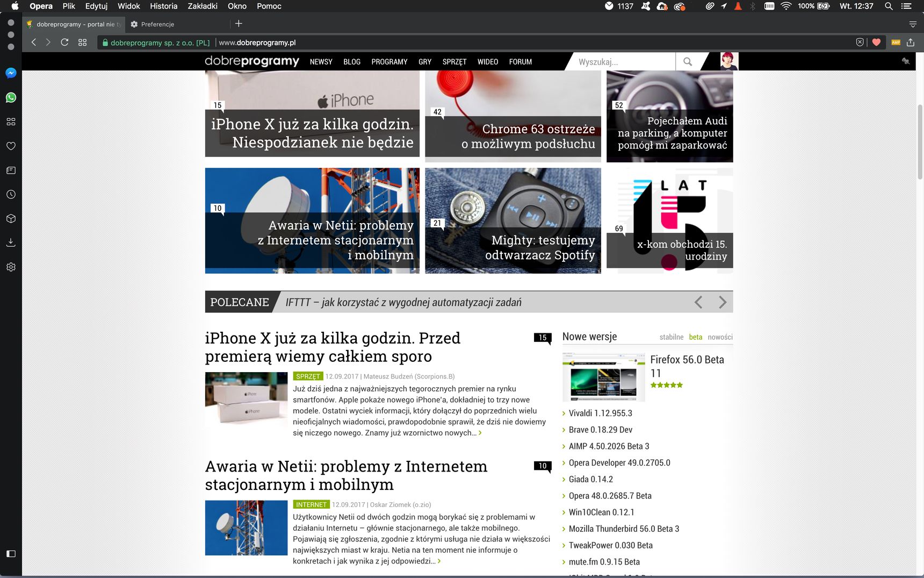Open PROGRAMY section
The width and height of the screenshot is (924, 578).
(389, 62)
